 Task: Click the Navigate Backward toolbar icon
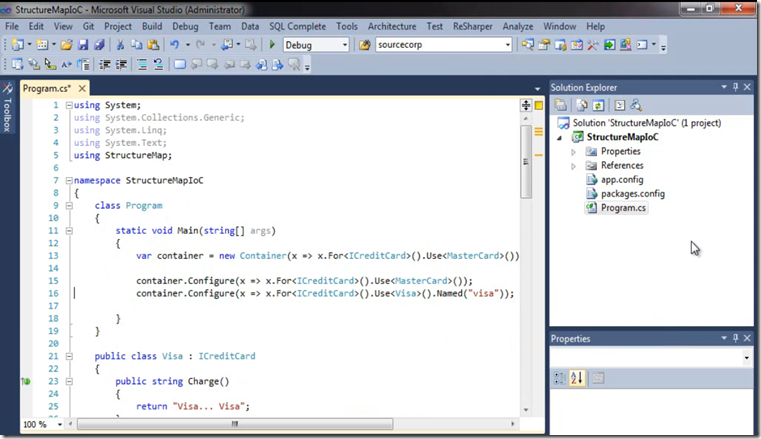227,45
